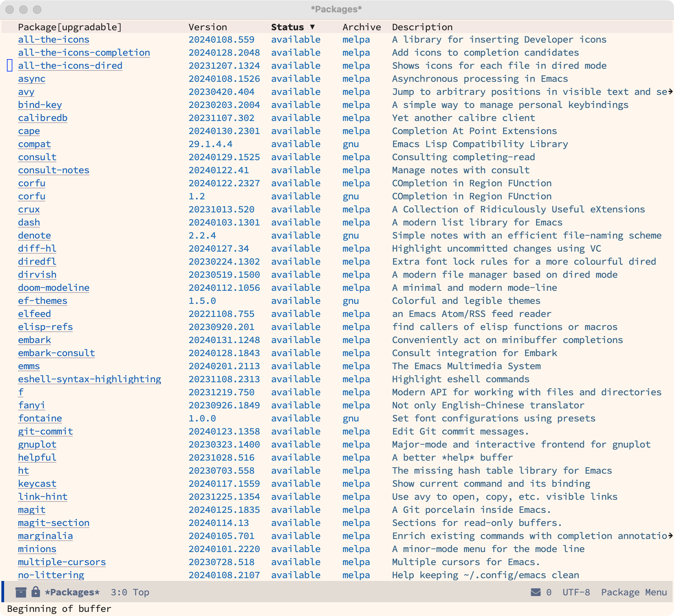Viewport: 674px width, 616px height.
Task: Open the crux package link
Action: 29,209
